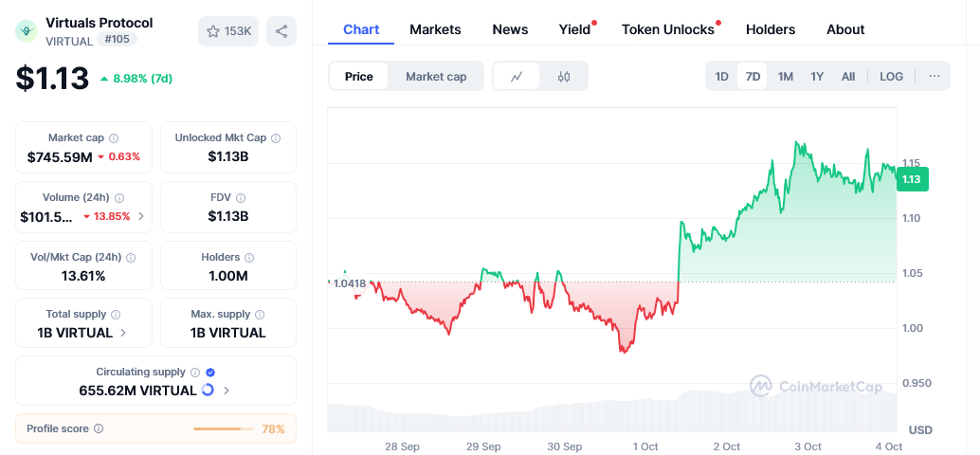Select the Price chart toggle
The height and width of the screenshot is (455, 980).
point(359,77)
